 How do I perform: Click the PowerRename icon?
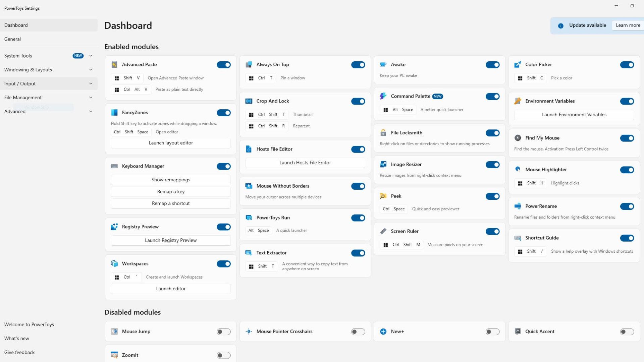518,206
